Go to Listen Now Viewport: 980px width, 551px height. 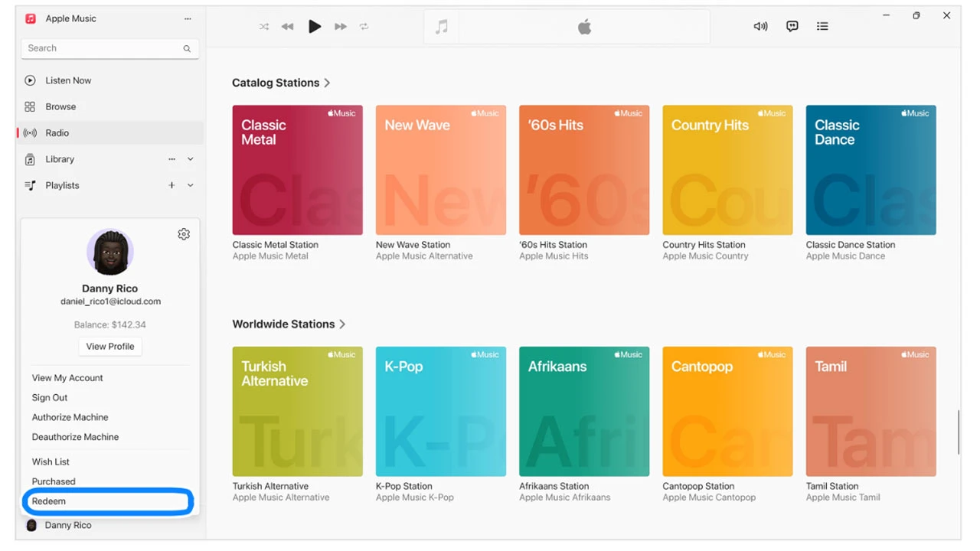(110, 80)
